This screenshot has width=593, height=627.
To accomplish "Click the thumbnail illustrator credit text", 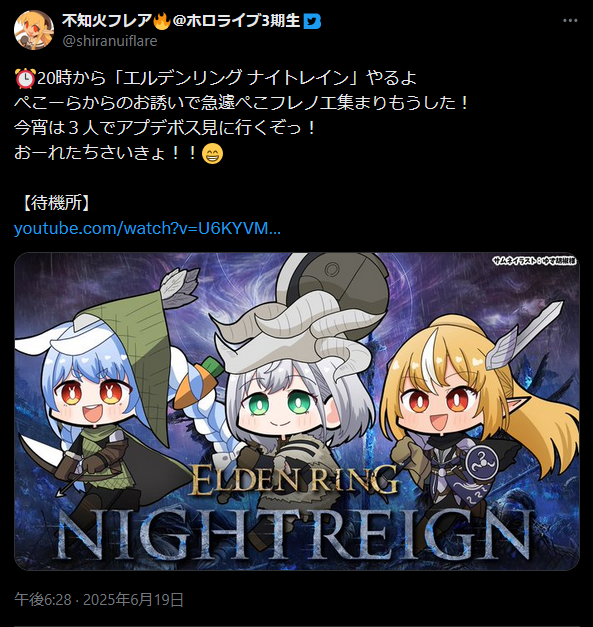I will tap(535, 261).
